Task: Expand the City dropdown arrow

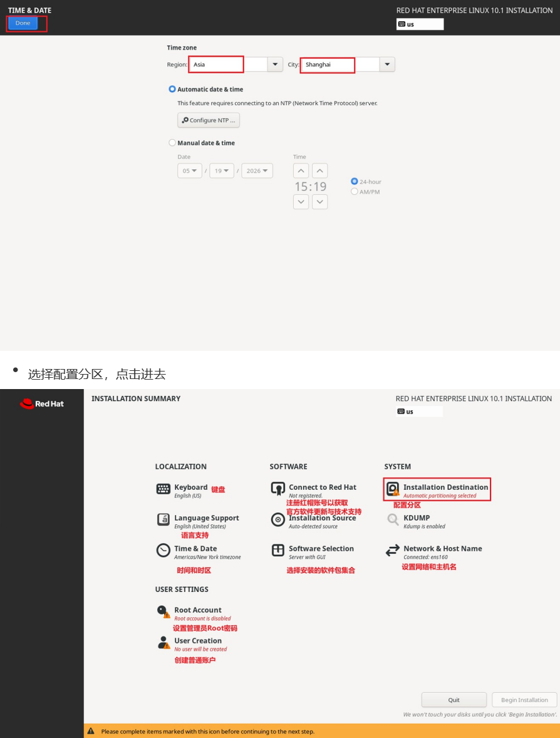Action: tap(387, 65)
